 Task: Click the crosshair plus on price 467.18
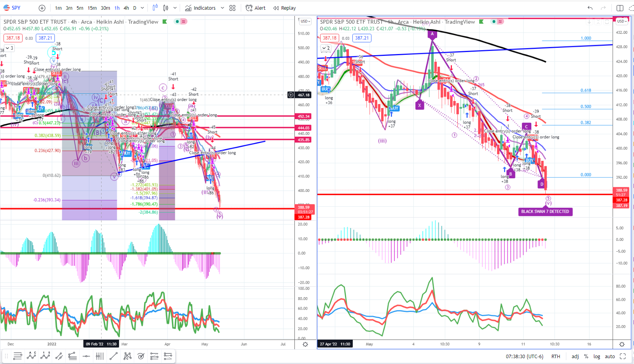click(291, 95)
